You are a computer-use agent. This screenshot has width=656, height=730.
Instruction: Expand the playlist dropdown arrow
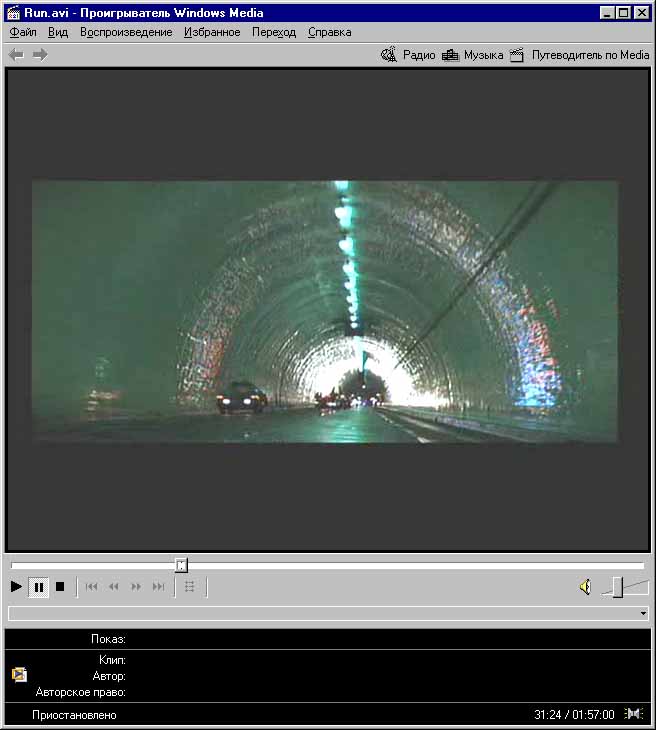click(643, 613)
